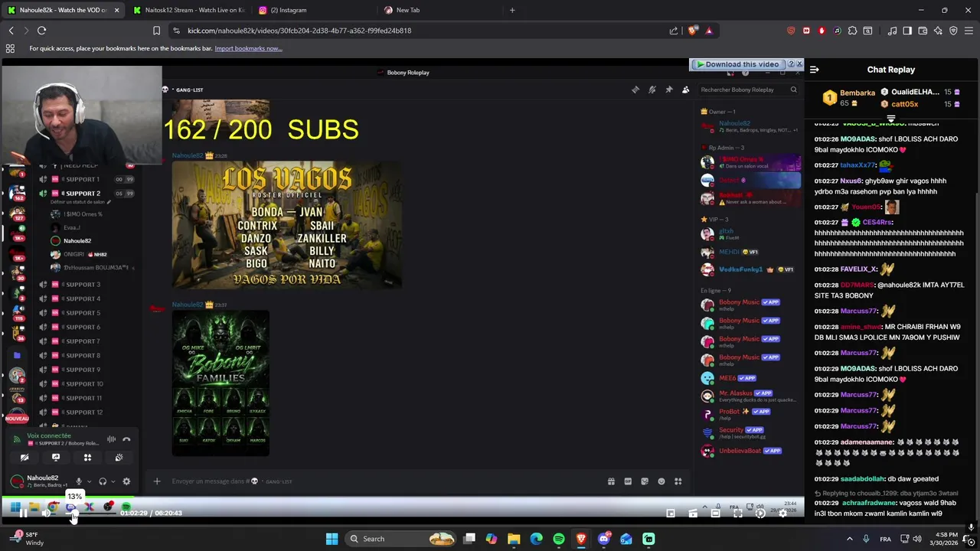Click the Download this video button
980x551 pixels.
pyautogui.click(x=737, y=64)
